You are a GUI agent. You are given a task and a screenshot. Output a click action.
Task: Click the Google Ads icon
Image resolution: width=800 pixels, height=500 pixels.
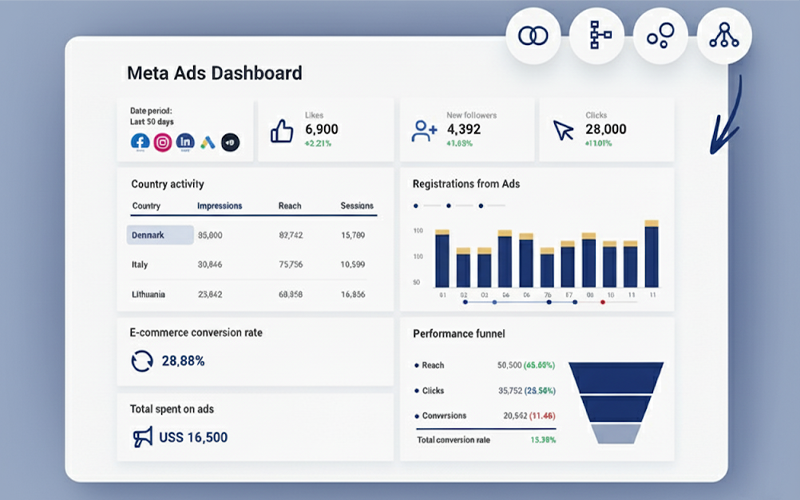pyautogui.click(x=208, y=142)
